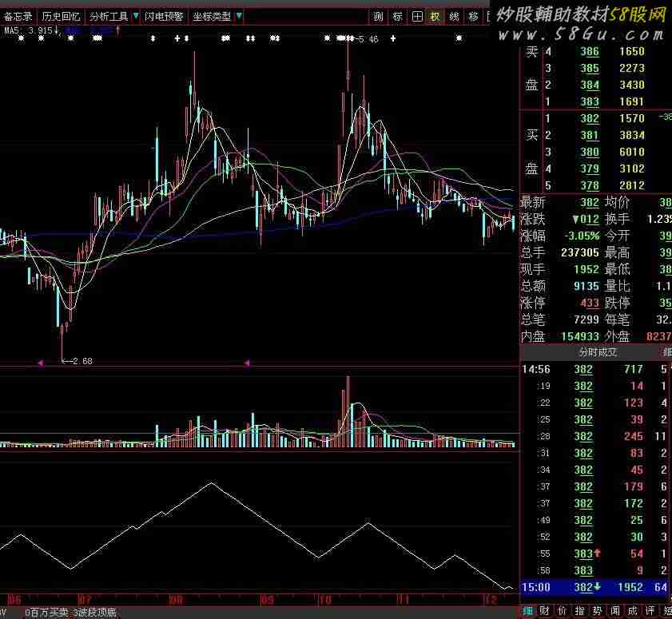Open the 备忘录 memo menu

[18, 16]
